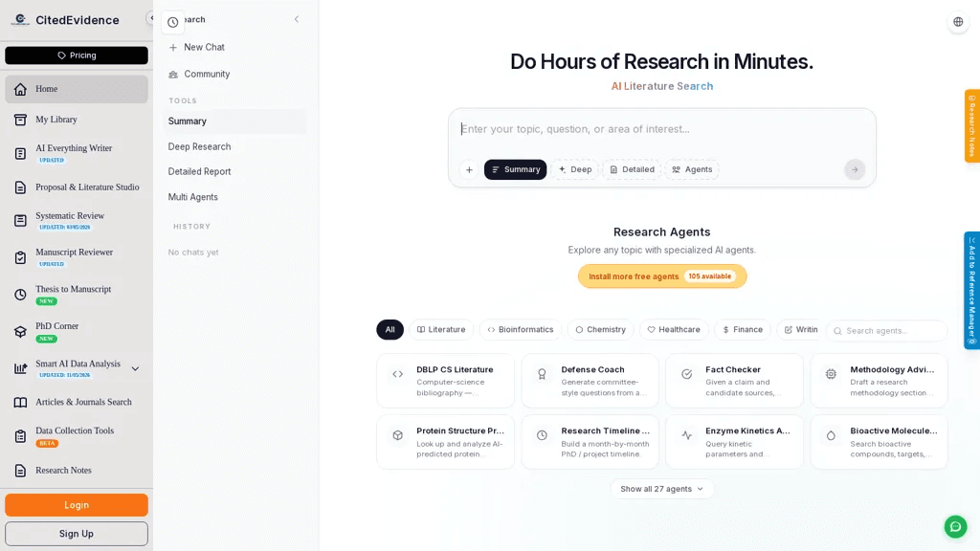Toggle the Detailed search mode
980x551 pixels.
pyautogui.click(x=632, y=169)
